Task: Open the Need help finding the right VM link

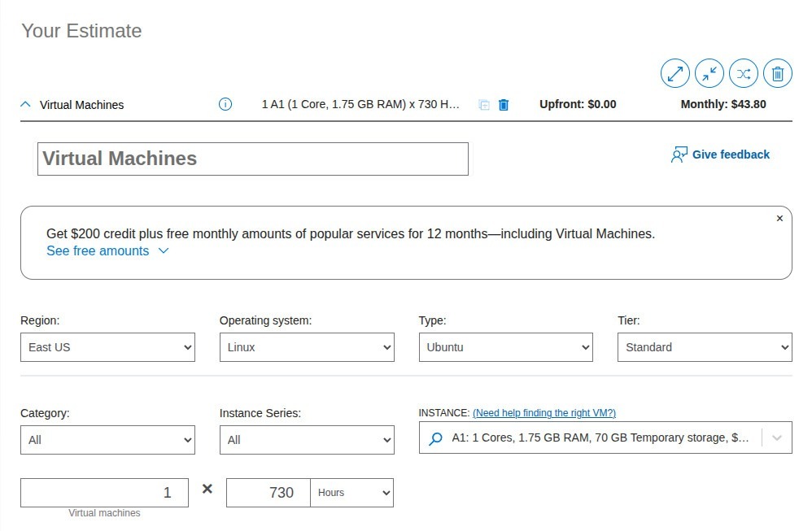Action: click(x=543, y=413)
